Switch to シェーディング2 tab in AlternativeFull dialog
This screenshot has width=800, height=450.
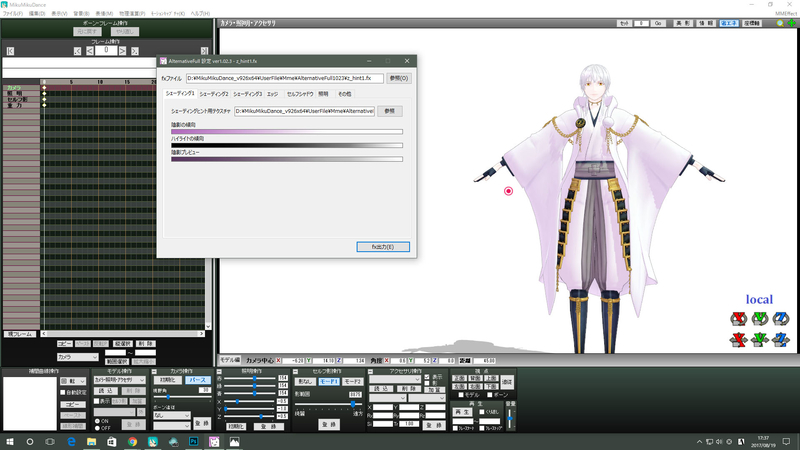coord(214,94)
